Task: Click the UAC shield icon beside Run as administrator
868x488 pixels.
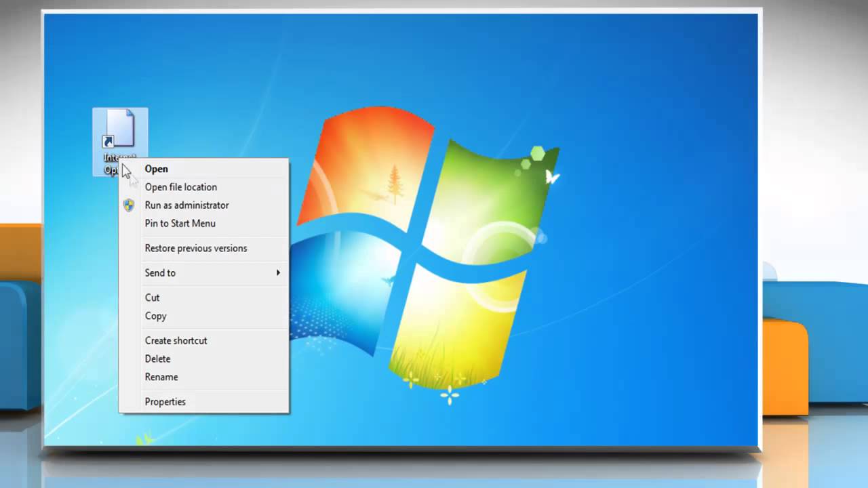Action: [129, 205]
